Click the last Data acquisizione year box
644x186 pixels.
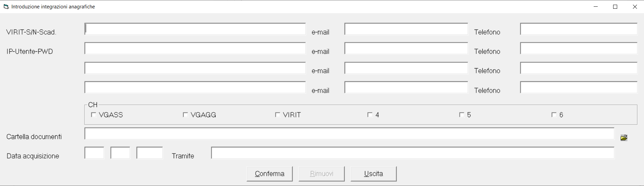click(x=150, y=153)
